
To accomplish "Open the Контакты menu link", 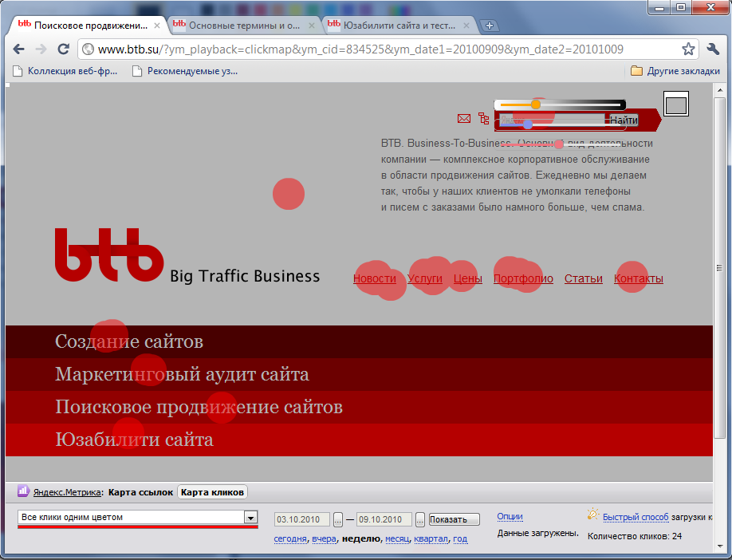I will point(639,278).
